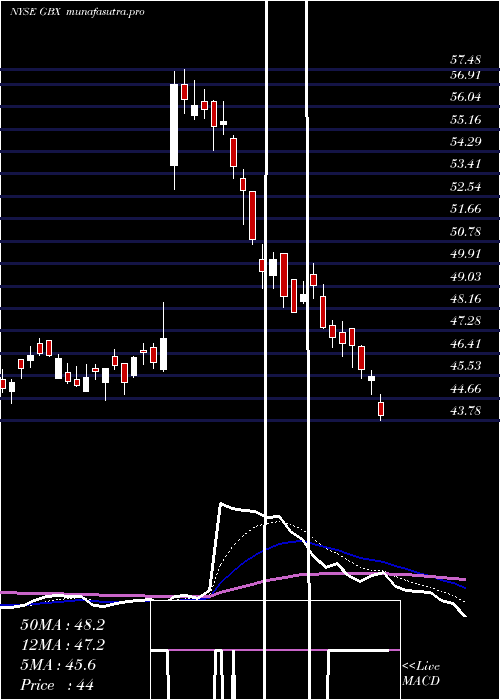
Task: Click the 56.04 price axis label
Action: [x=465, y=97]
